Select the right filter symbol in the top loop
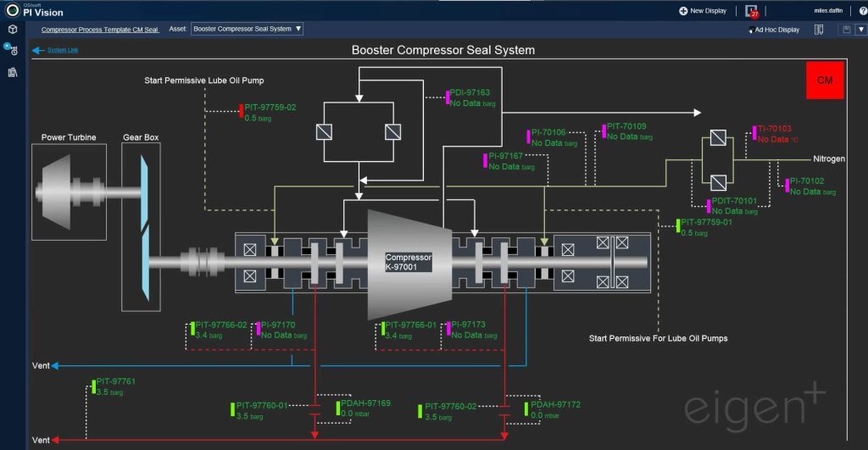The image size is (868, 450). tap(392, 131)
